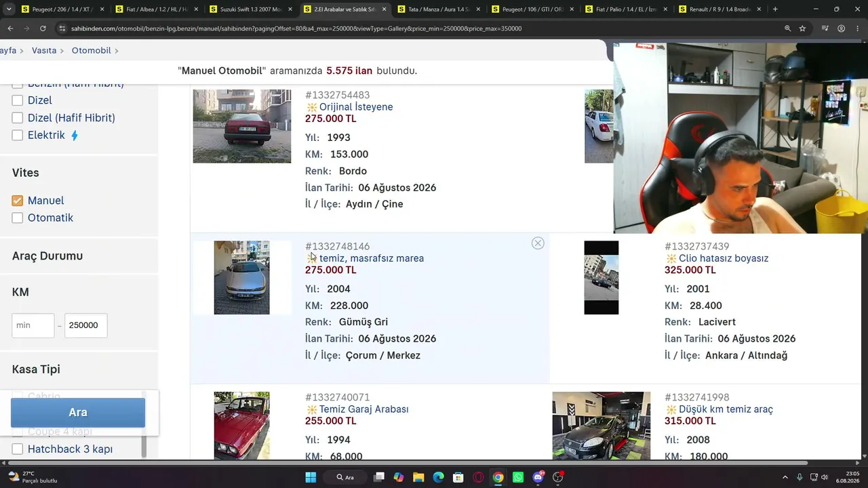Reload the current page
The width and height of the screenshot is (868, 488).
point(43,28)
